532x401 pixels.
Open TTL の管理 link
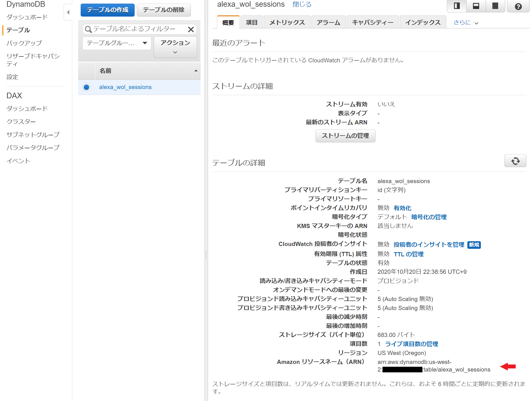(409, 254)
